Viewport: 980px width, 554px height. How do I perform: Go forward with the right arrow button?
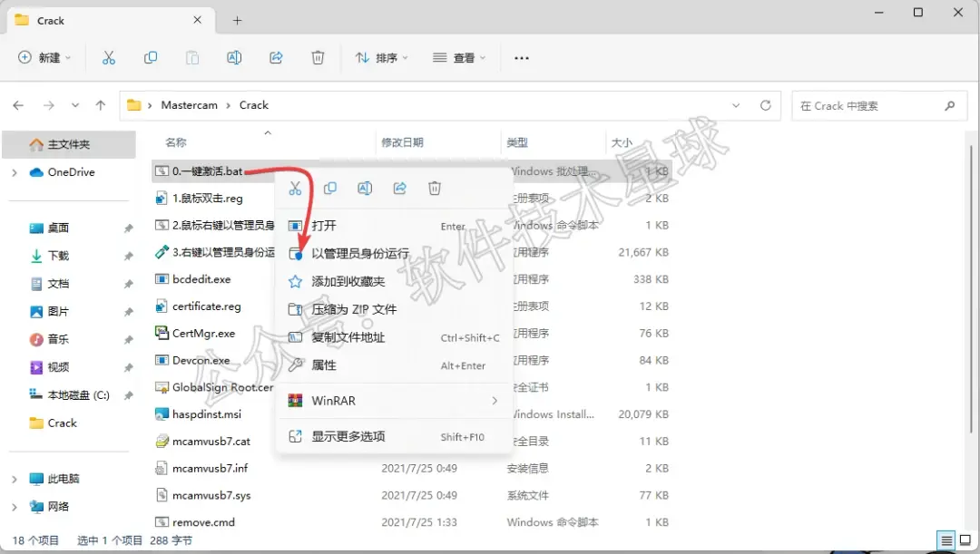[x=49, y=105]
